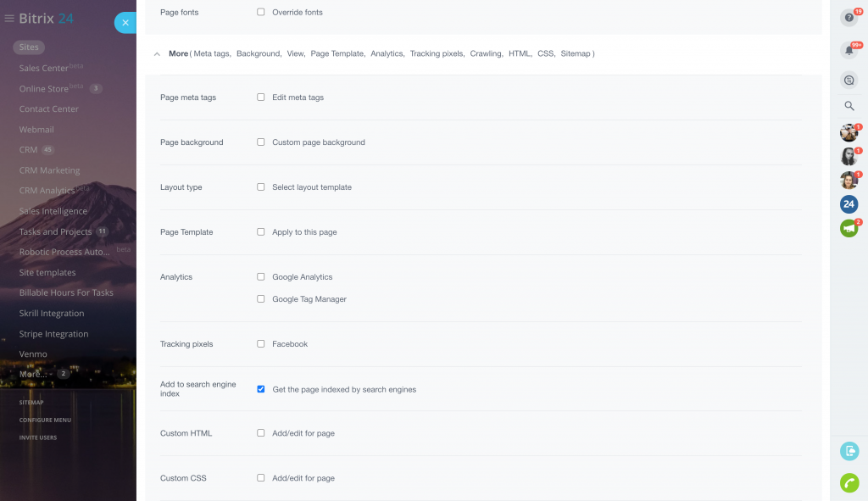Viewport: 868px width, 501px height.
Task: Click the green megaphone announcements icon
Action: (849, 228)
